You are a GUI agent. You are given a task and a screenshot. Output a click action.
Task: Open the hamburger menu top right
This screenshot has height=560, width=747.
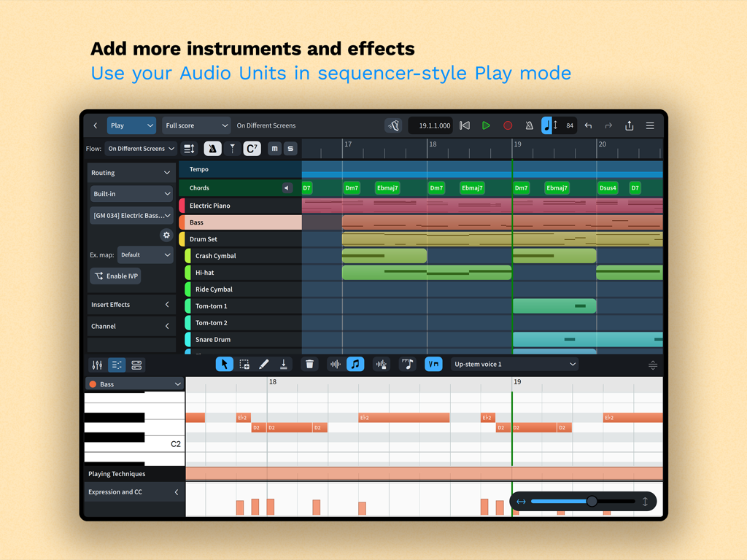pos(650,125)
